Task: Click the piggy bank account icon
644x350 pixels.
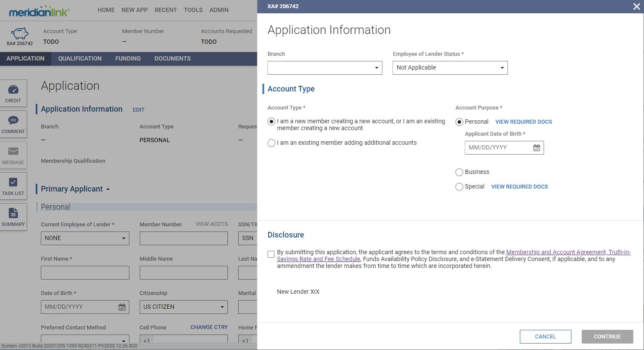Action: click(20, 33)
